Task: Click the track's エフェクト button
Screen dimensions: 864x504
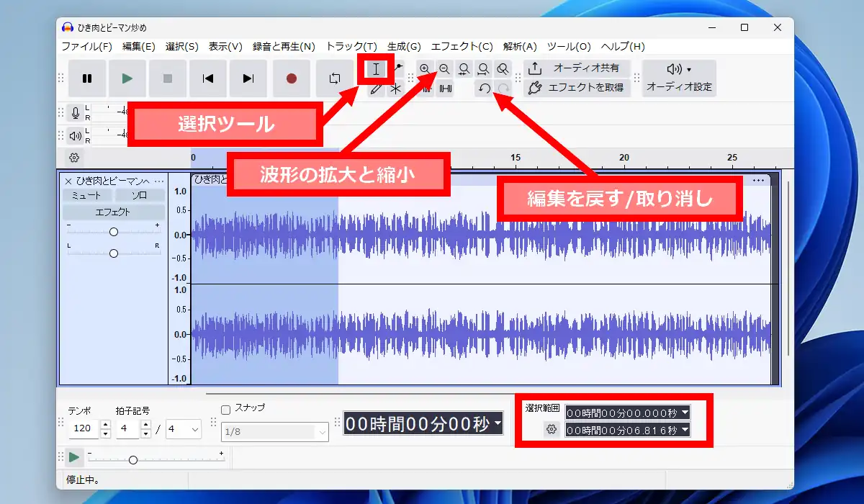Action: [x=113, y=212]
